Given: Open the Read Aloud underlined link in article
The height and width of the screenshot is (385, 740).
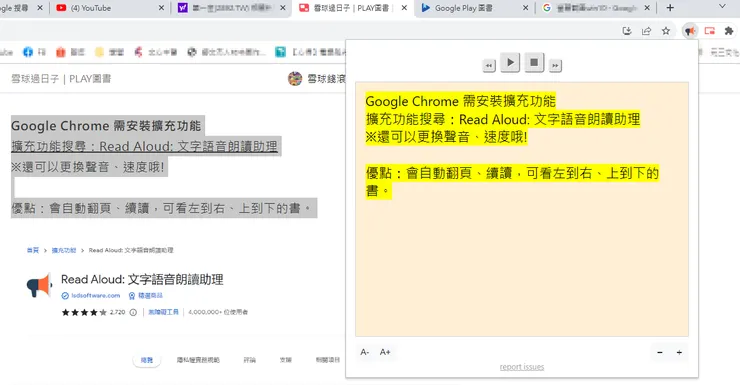Looking at the screenshot, I should (144, 147).
